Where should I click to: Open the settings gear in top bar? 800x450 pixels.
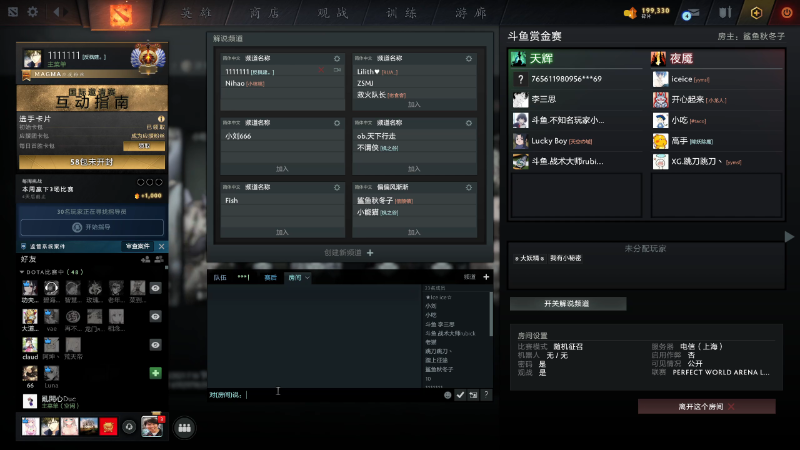pyautogui.click(x=33, y=11)
